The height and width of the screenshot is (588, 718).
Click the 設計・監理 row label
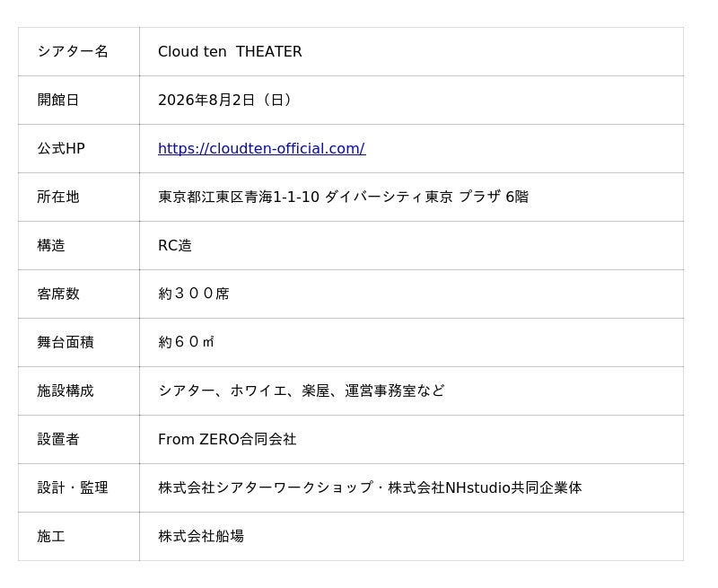tap(73, 487)
